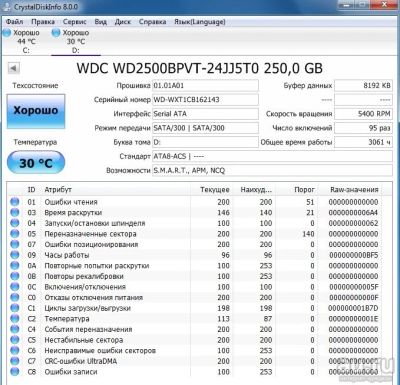
Task: Click the Атрибут column header
Action: click(58, 190)
